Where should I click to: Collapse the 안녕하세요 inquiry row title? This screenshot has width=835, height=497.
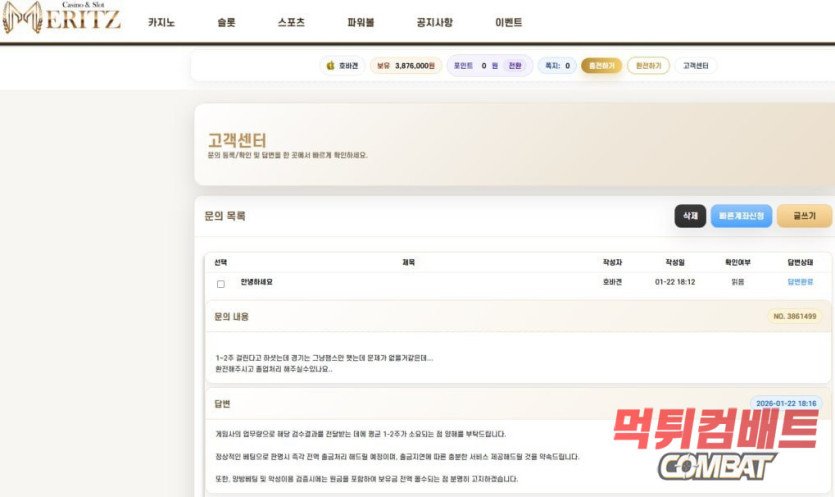click(x=256, y=283)
